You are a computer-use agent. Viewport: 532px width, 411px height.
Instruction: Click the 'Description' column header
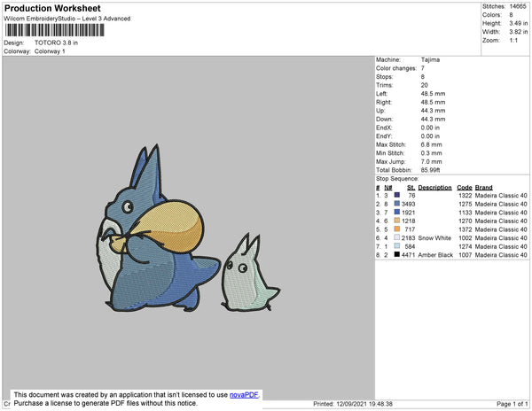[434, 188]
